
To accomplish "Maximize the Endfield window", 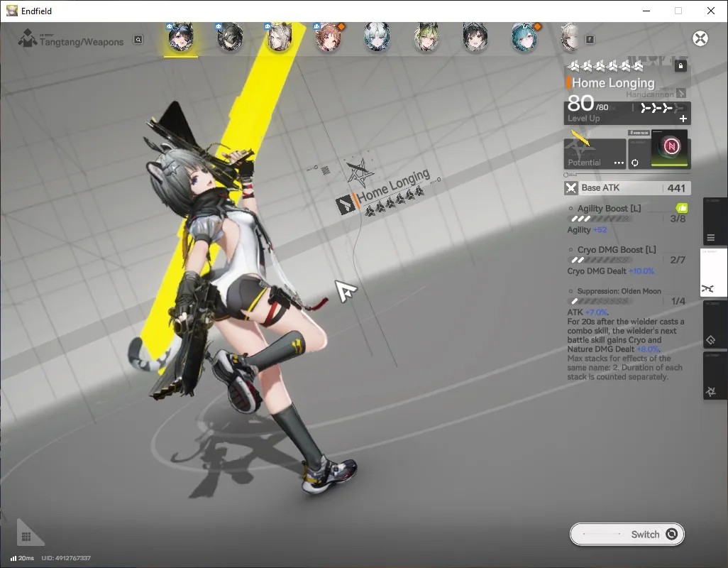I will tap(678, 11).
